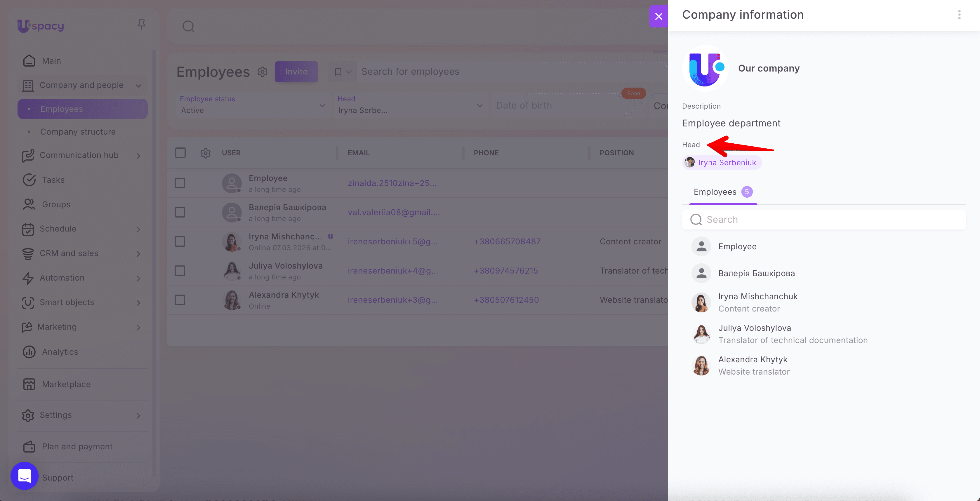
Task: Click the Settings gear icon in sidebar
Action: (x=28, y=415)
